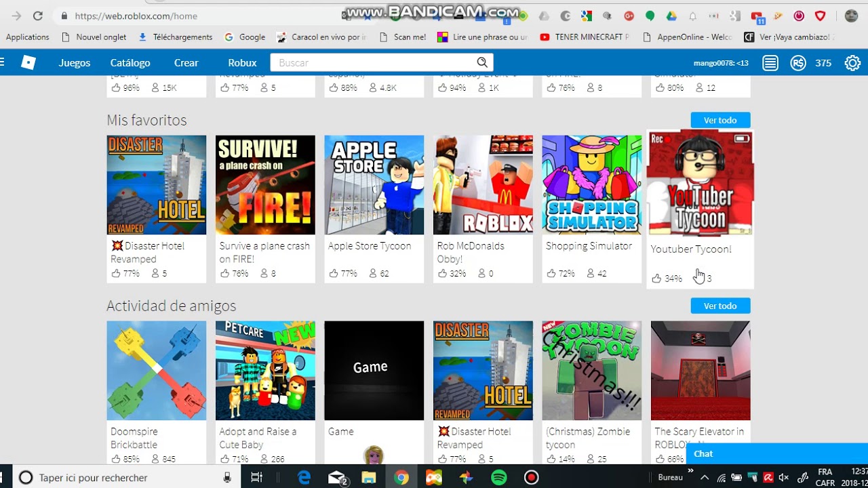
Task: Open the Juegos menu item
Action: 75,62
